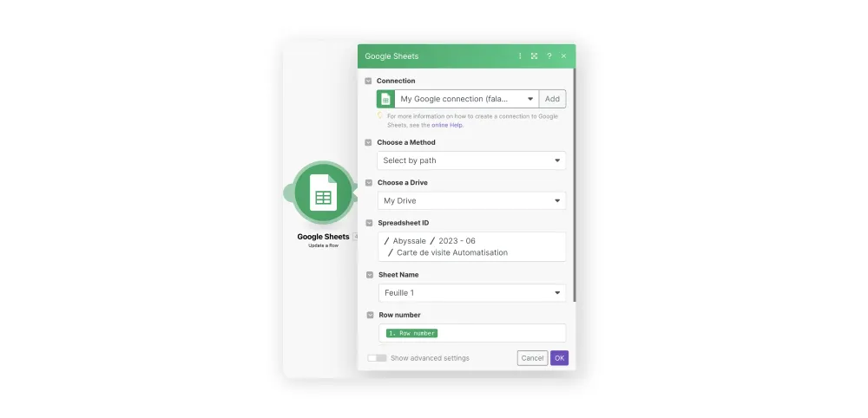Open the Feuille 1 sheet name dropdown

coord(472,293)
